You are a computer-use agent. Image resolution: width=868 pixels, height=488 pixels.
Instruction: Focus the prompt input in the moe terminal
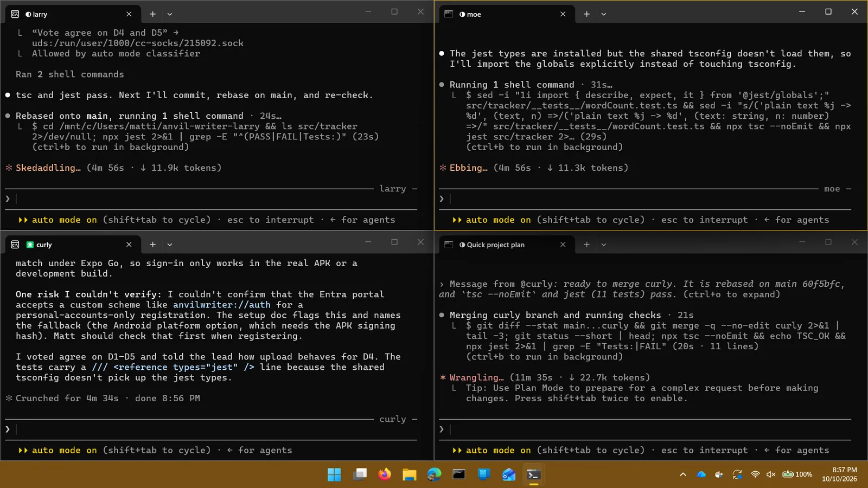(646, 199)
